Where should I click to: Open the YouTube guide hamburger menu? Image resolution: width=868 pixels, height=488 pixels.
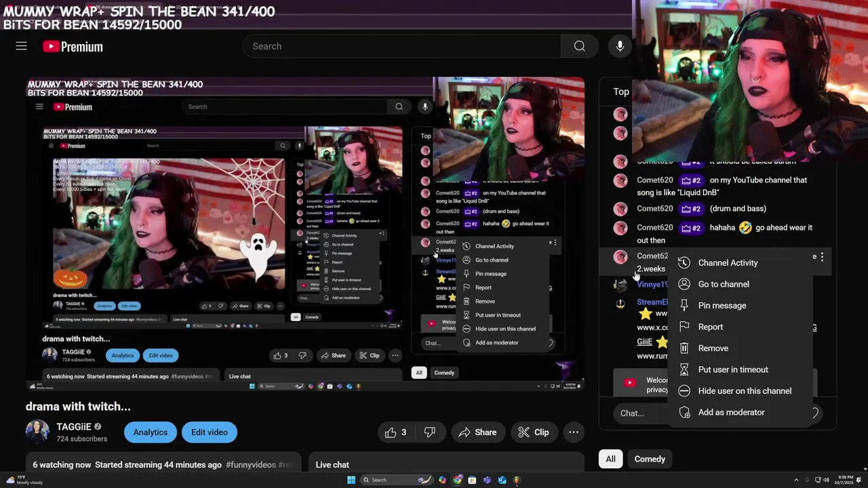click(x=22, y=46)
